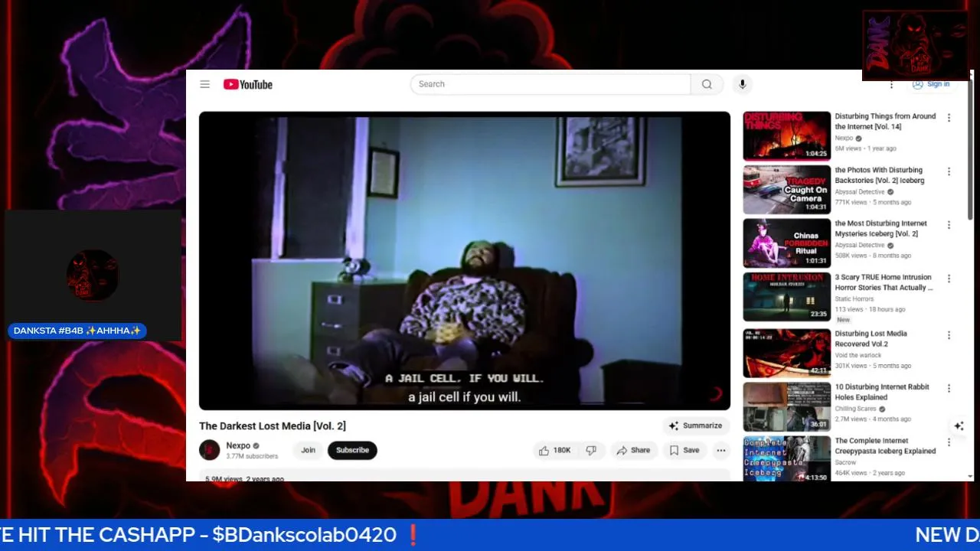This screenshot has height=551, width=980.
Task: Click Chilling Scares channel name
Action: (x=855, y=409)
